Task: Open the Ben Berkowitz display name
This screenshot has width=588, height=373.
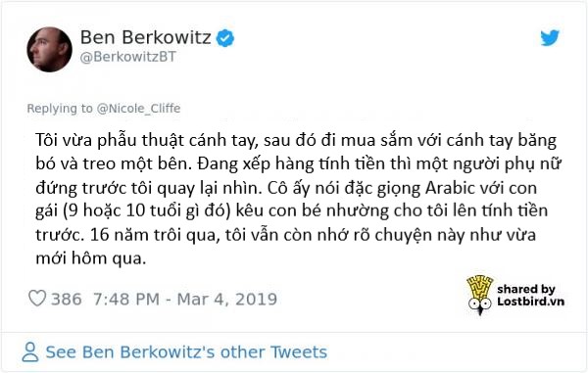Action: [145, 37]
